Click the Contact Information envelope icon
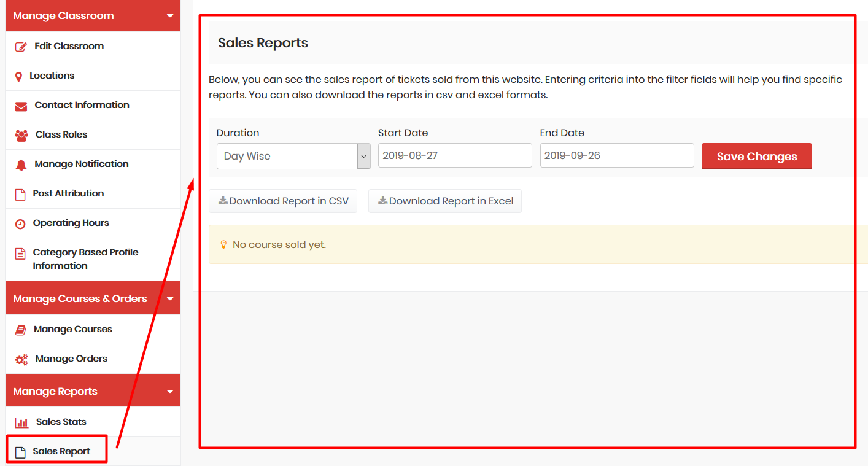 point(21,106)
